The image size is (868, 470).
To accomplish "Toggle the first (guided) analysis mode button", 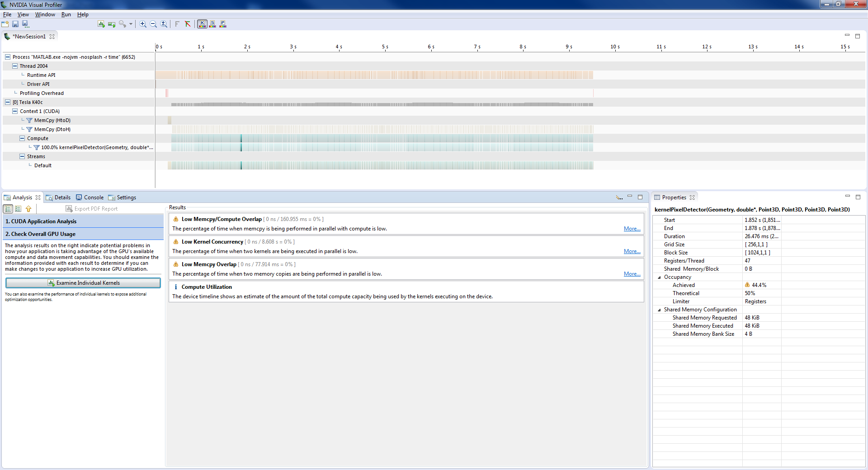I will [x=8, y=209].
